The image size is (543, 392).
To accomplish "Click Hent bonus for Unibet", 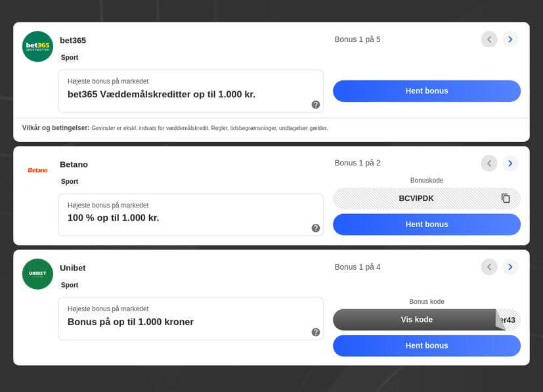I will (x=427, y=345).
